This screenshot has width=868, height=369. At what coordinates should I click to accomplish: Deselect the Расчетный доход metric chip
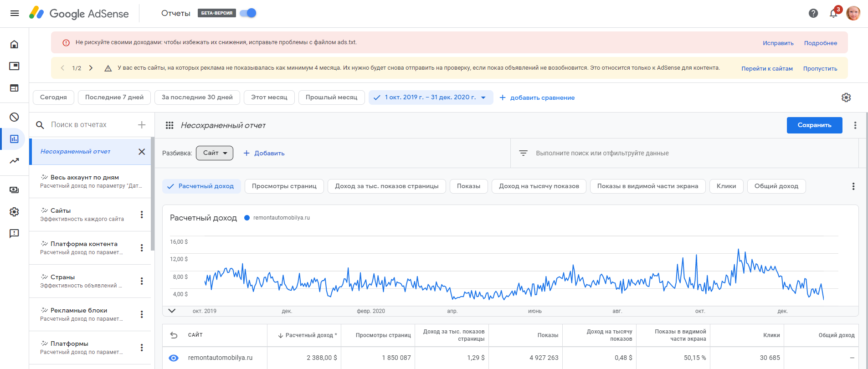(201, 186)
